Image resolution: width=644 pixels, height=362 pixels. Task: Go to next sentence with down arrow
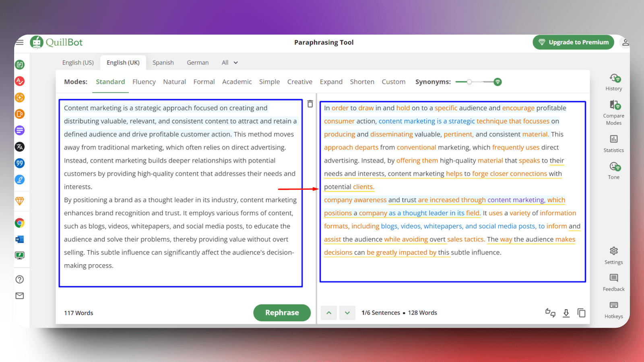347,313
